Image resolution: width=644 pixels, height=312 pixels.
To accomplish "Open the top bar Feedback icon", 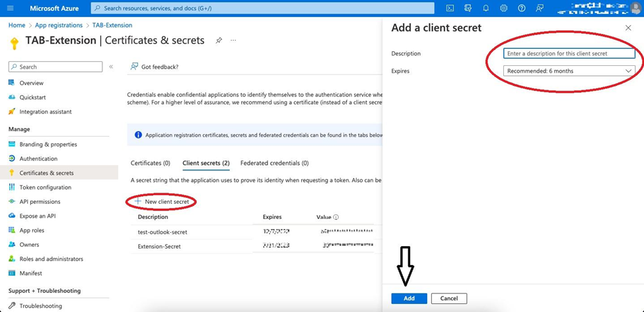I will (540, 8).
